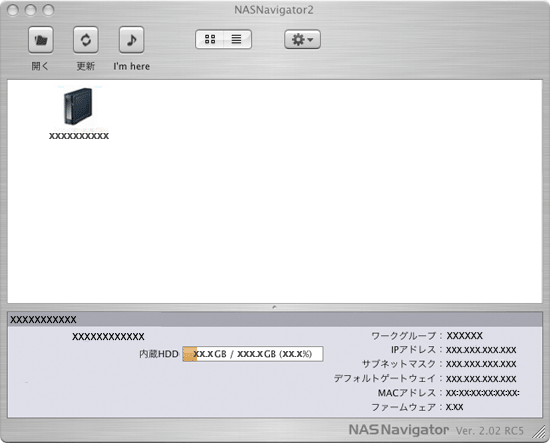Click the NAS device name label under the icon
550x443 pixels.
point(79,136)
